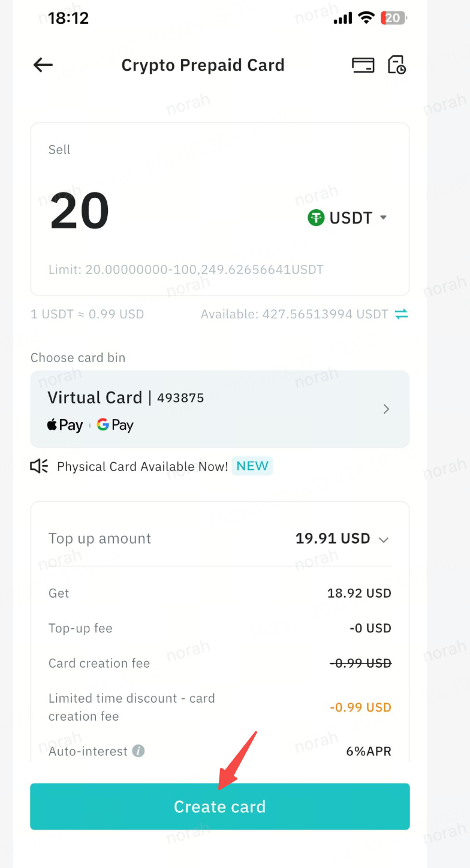470x868 pixels.
Task: Click the Create card button
Action: click(x=220, y=806)
